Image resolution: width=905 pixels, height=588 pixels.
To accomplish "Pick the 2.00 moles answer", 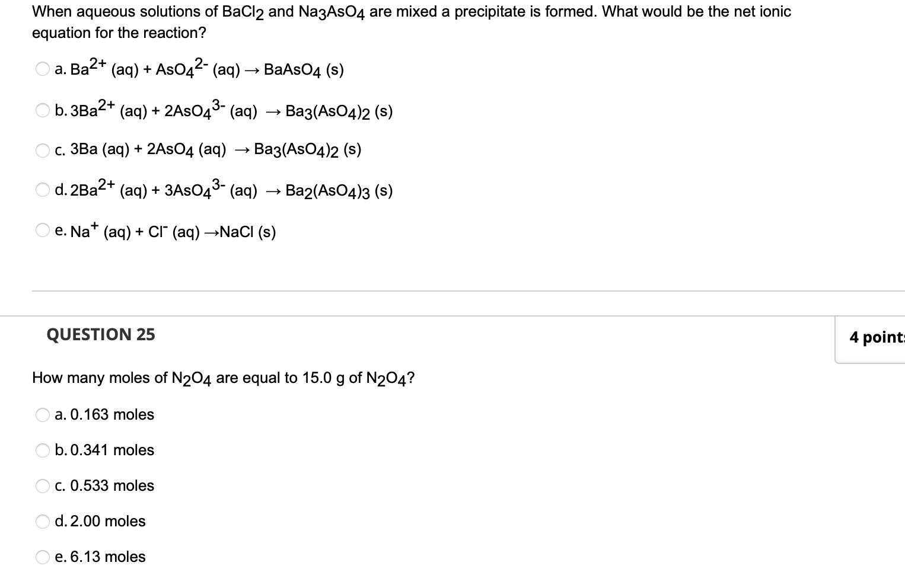I will tap(42, 522).
